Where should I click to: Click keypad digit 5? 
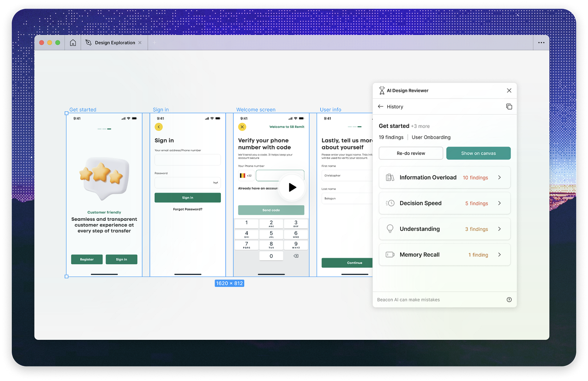pyautogui.click(x=271, y=234)
